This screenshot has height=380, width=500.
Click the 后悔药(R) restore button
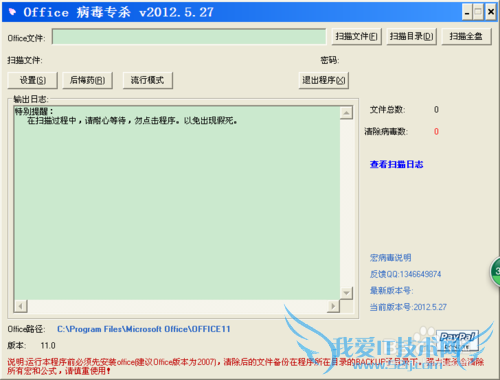tap(87, 80)
